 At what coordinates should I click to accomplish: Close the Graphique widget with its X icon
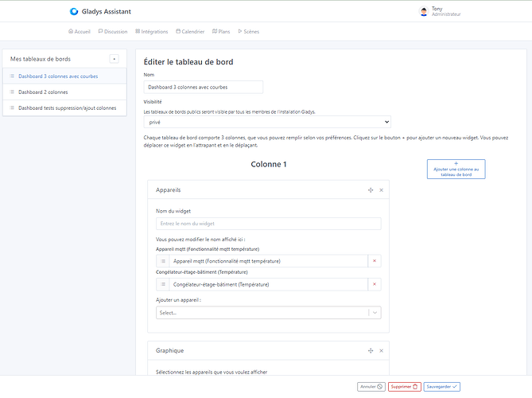click(381, 350)
